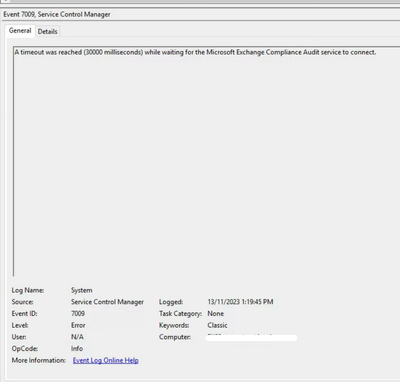Select the 'Event 7009, Service Control Manager' header

(x=57, y=14)
